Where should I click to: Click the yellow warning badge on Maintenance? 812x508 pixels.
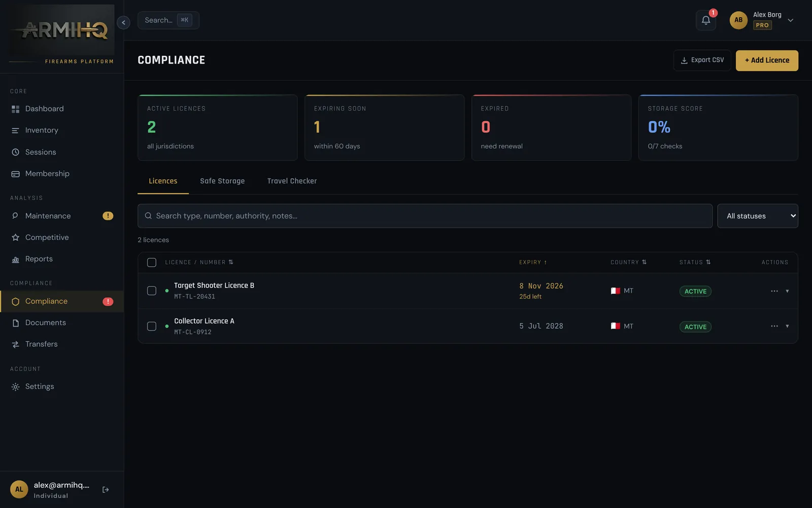coord(108,216)
